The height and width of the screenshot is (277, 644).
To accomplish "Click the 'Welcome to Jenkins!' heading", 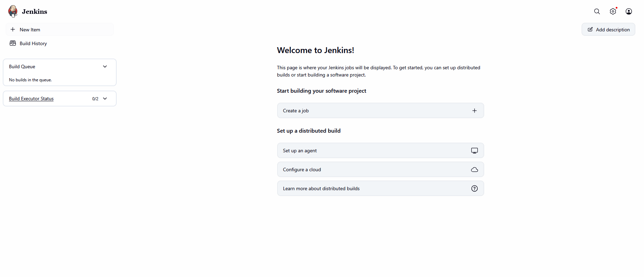I will 315,50.
